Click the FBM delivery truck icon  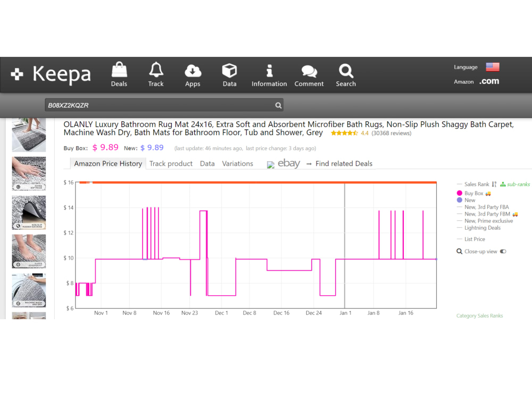515,214
